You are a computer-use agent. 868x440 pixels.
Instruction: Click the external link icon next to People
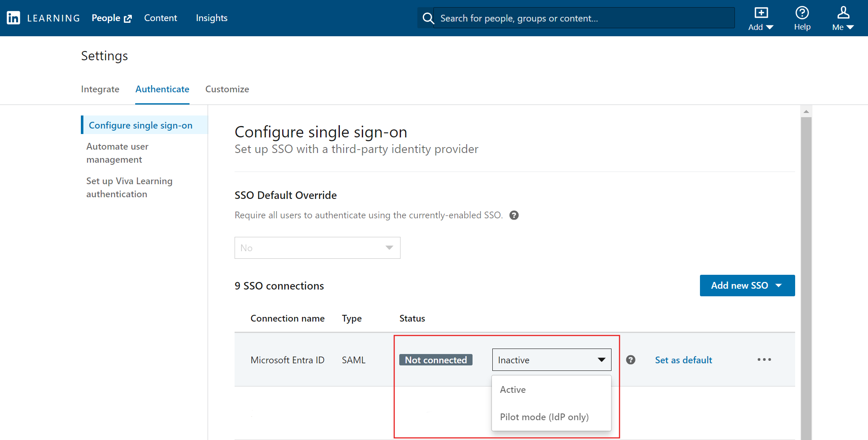pyautogui.click(x=128, y=18)
